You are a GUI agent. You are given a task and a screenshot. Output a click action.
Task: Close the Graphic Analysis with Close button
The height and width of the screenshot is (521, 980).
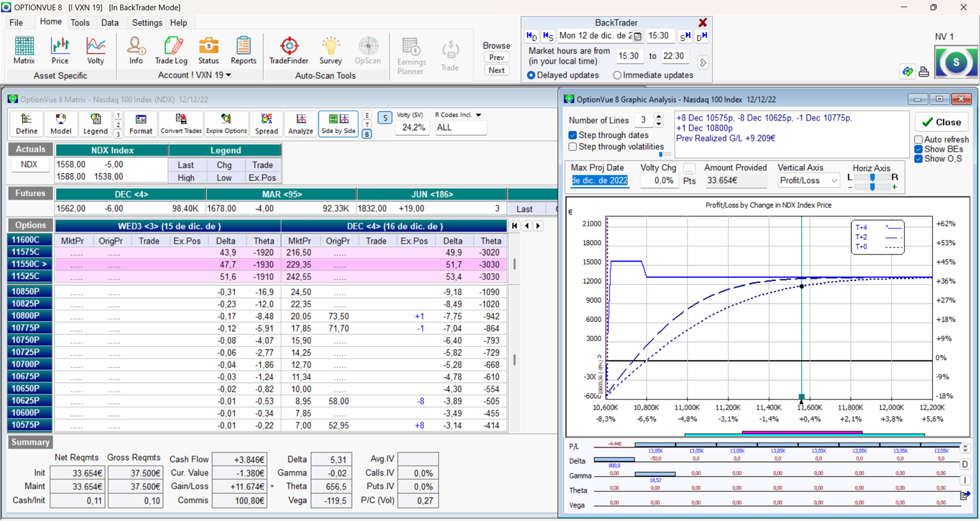point(941,122)
